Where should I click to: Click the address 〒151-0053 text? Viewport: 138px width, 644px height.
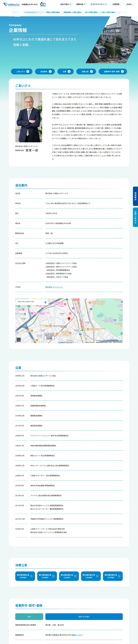point(68,204)
